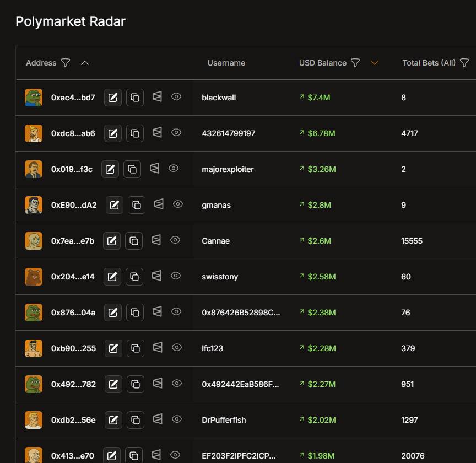The image size is (476, 463).
Task: Toggle watch eye on blackwall's row
Action: click(x=176, y=96)
